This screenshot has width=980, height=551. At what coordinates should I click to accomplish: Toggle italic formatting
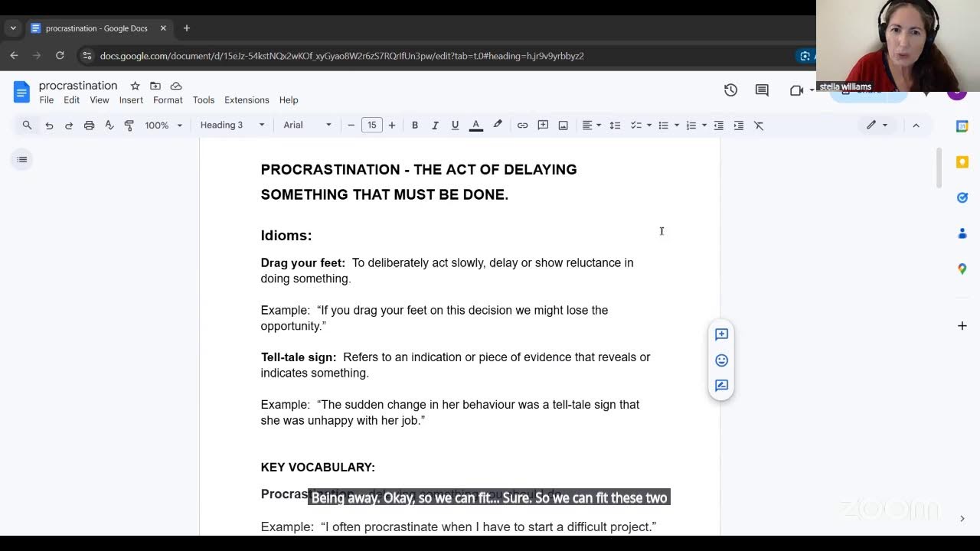(x=435, y=125)
